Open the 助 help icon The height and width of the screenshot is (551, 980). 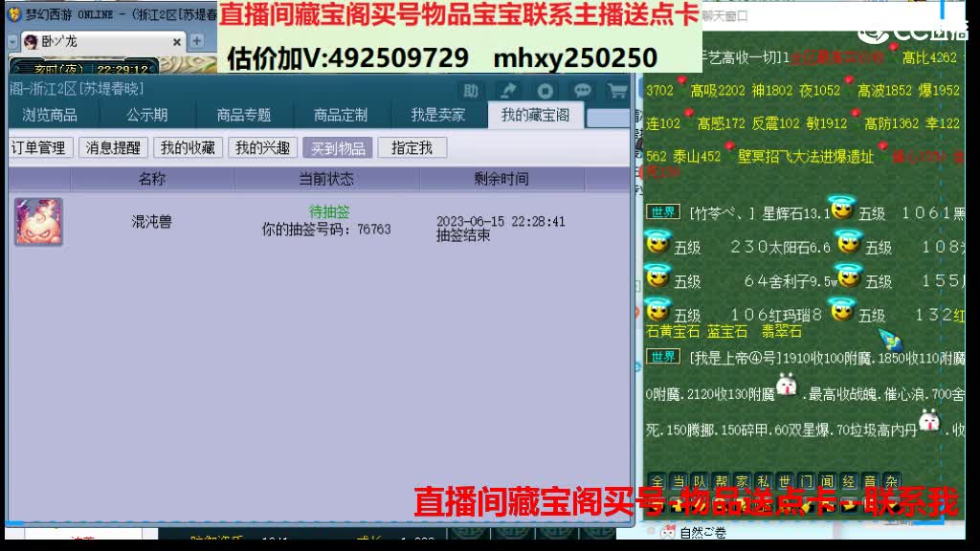pos(471,91)
